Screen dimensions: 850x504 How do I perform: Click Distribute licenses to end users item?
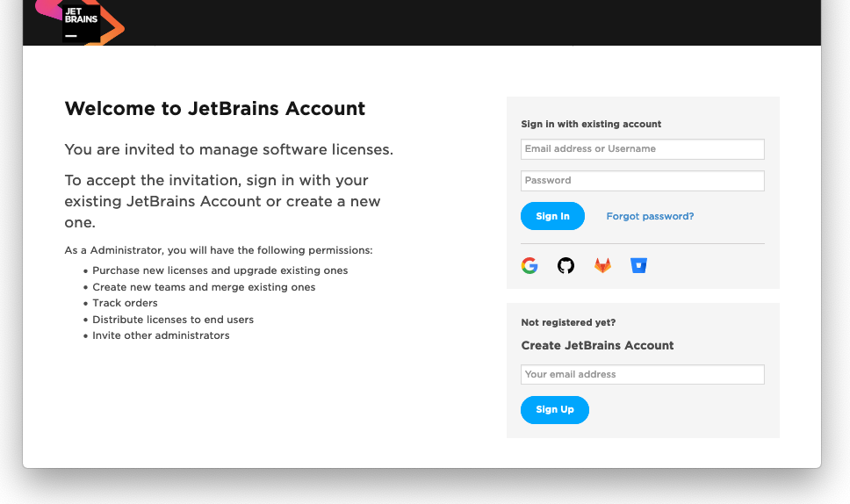[x=173, y=320]
